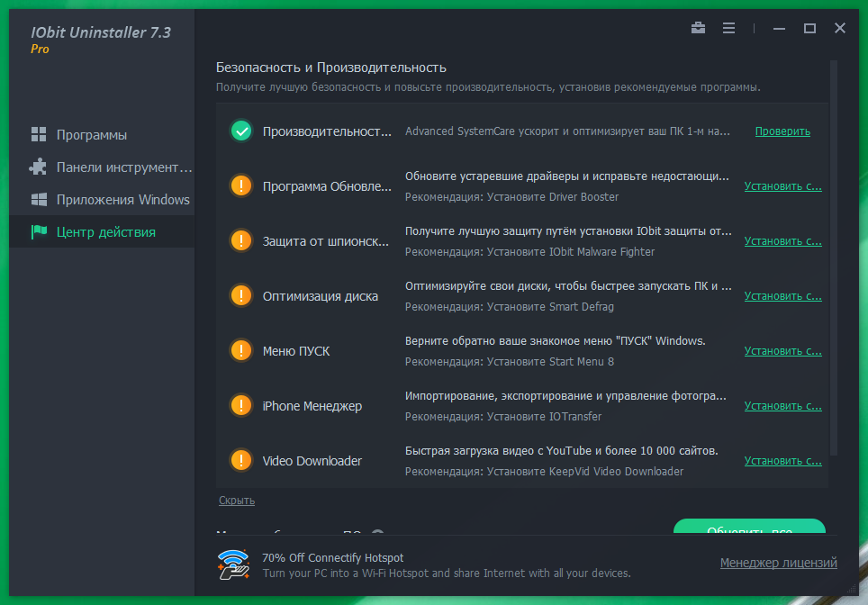
Task: Install IObit Malware Fighter via link
Action: point(782,240)
